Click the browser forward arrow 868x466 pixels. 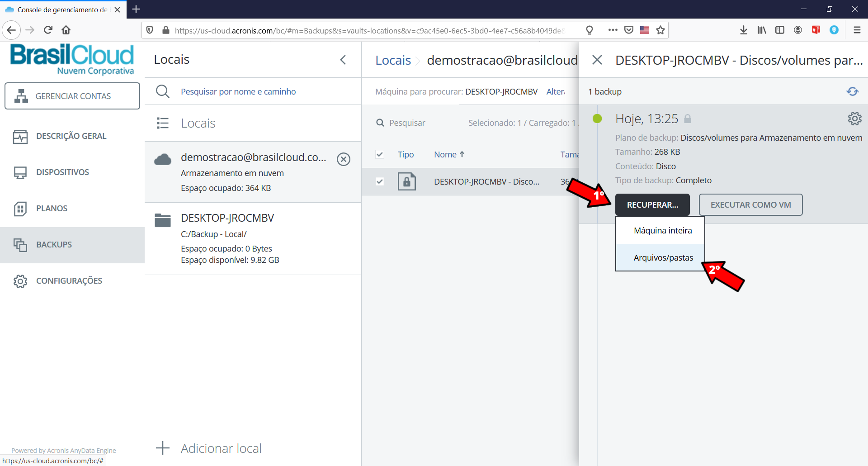[30, 30]
